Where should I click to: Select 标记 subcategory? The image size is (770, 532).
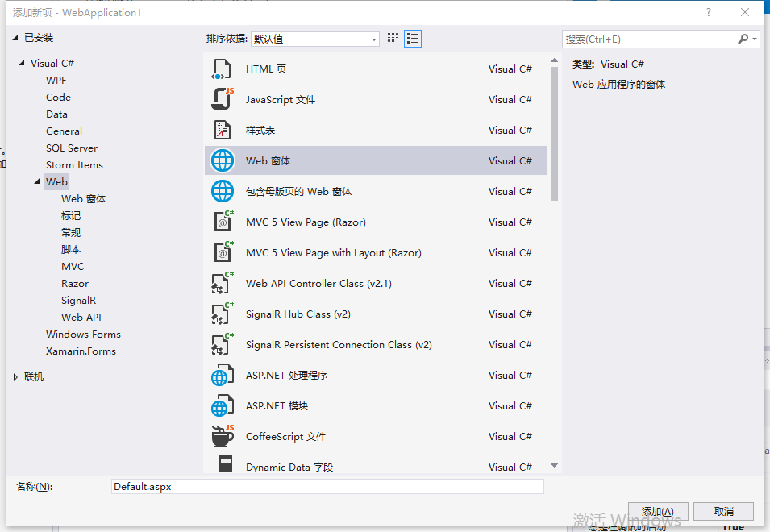tap(71, 215)
